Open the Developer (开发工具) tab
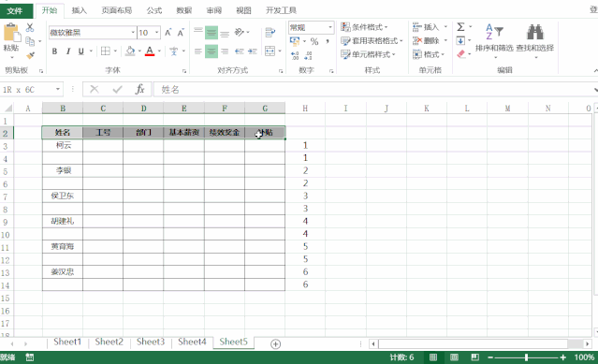The width and height of the screenshot is (598, 364). coord(281,10)
